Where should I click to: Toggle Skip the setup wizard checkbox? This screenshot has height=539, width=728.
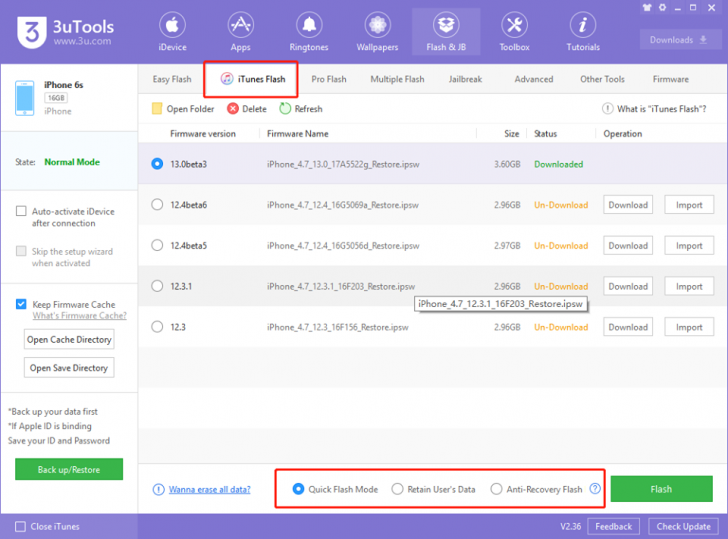[21, 251]
